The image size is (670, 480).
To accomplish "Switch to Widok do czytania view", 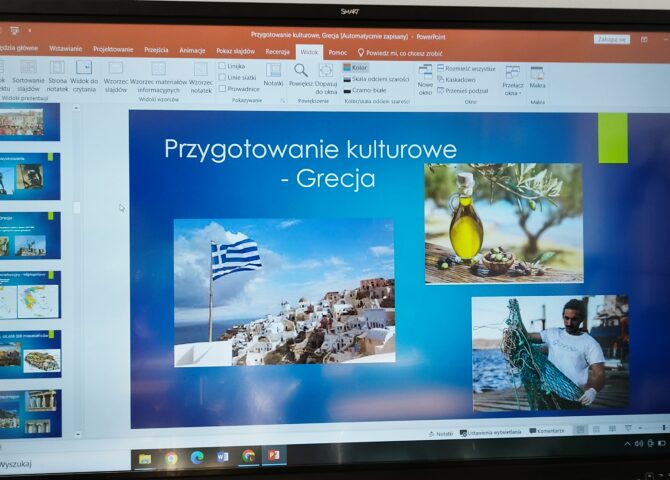I will (84, 74).
